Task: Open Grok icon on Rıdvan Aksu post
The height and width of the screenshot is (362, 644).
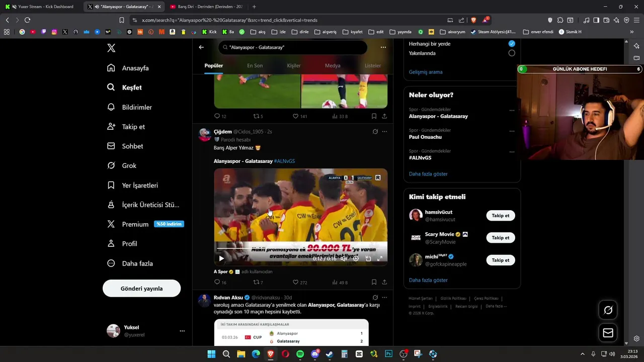Action: pyautogui.click(x=375, y=298)
